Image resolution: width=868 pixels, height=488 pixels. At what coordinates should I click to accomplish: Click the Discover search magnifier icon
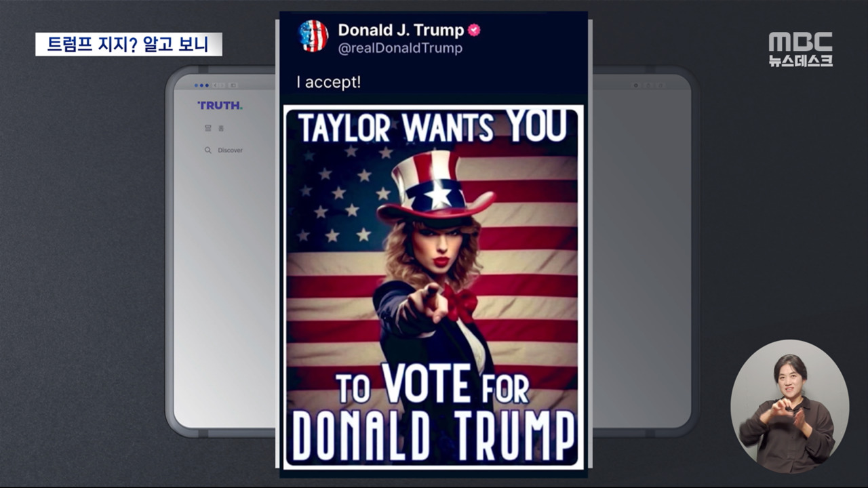click(208, 150)
